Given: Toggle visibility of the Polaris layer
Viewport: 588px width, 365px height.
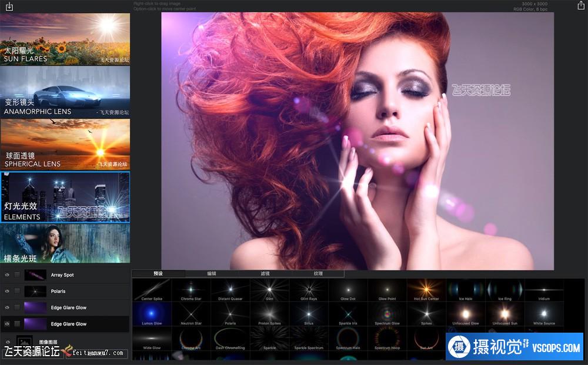Looking at the screenshot, I should [7, 292].
